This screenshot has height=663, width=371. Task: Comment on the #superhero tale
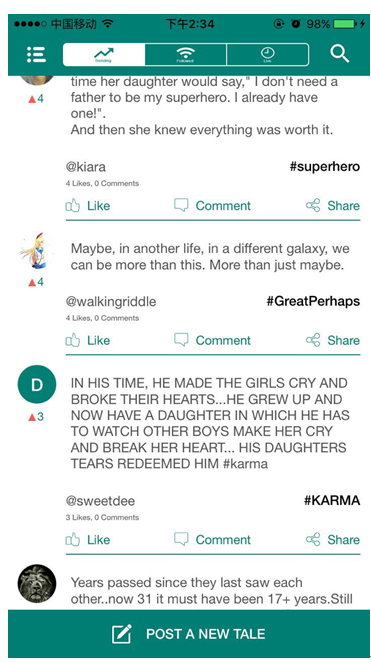pyautogui.click(x=212, y=206)
